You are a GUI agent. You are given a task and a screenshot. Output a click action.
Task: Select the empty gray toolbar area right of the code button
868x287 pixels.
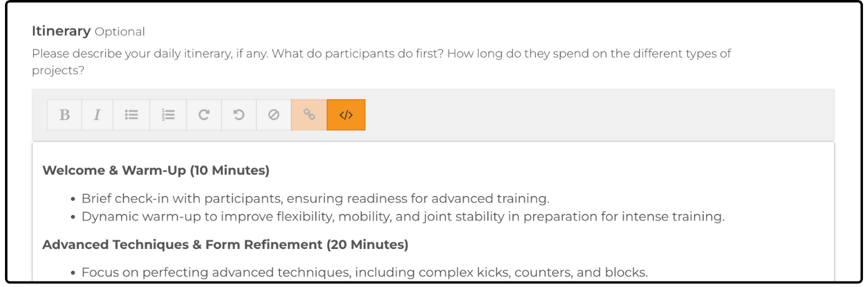599,115
